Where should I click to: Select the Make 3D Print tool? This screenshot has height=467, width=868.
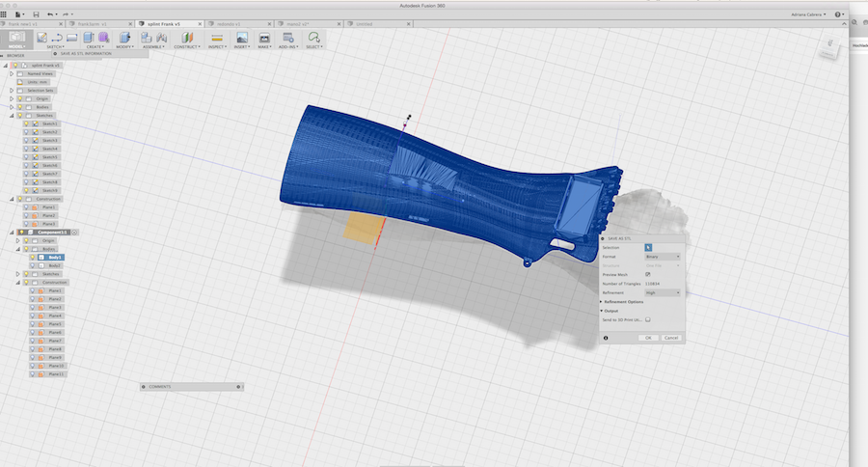pos(264,37)
